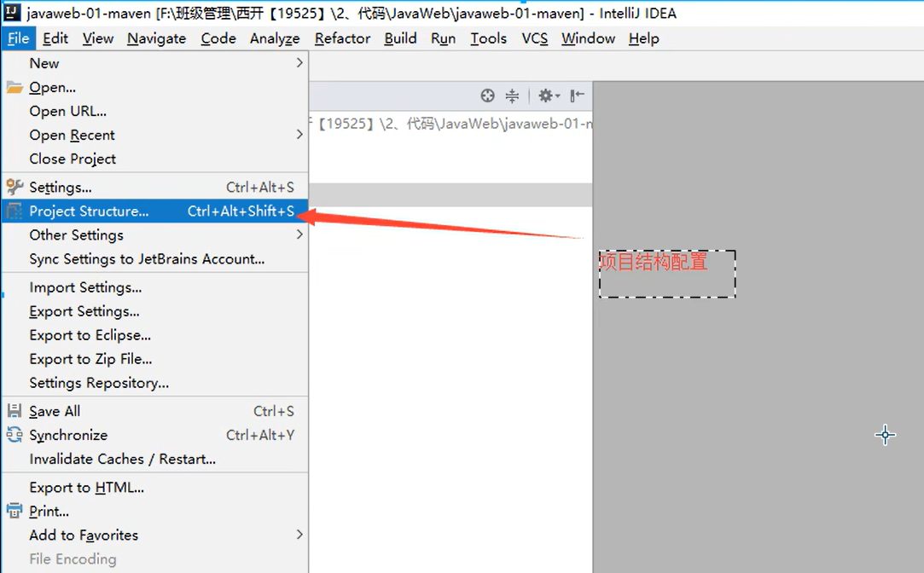Select Export Settings... entry
Screen dimensions: 924x573
(155, 311)
